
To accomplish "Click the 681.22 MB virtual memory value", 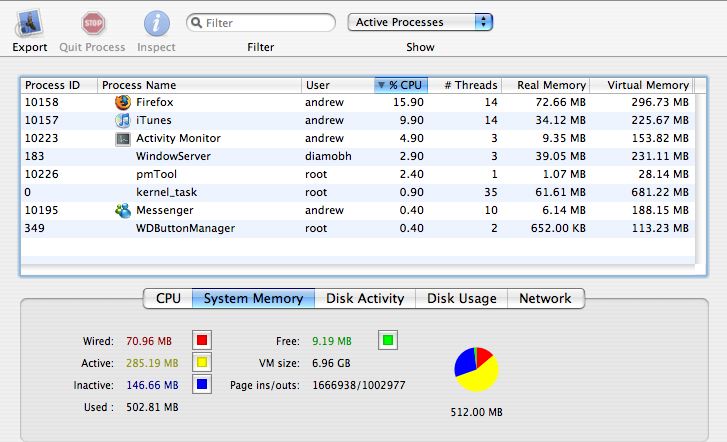I will pos(660,192).
